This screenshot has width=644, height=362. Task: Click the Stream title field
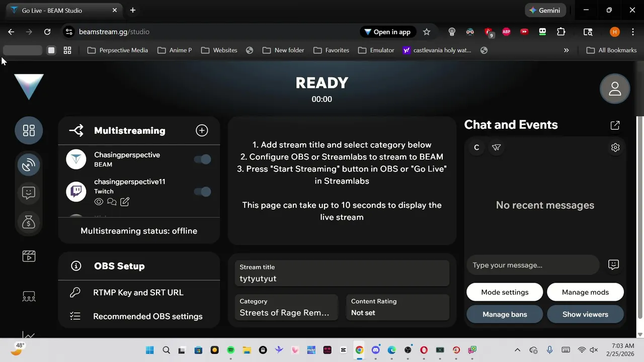(342, 273)
